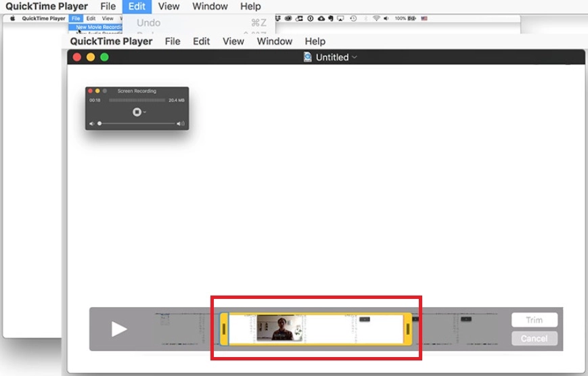
Task: Expand the recording options chevron beside stop
Action: [x=145, y=112]
